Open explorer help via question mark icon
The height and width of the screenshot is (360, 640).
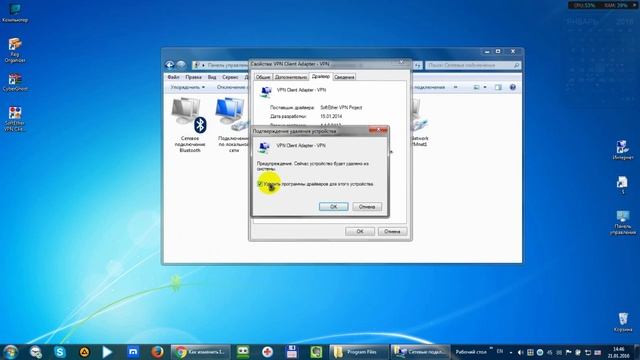tap(513, 87)
